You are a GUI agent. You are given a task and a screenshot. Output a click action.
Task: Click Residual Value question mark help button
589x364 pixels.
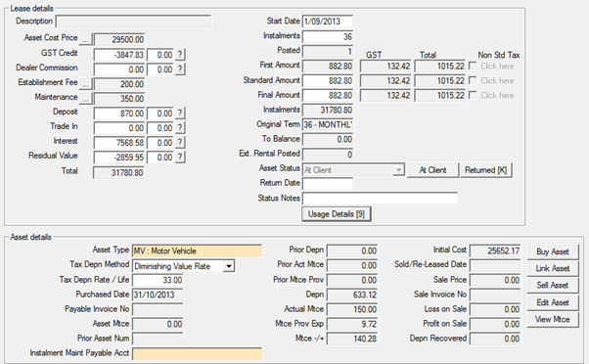(x=180, y=158)
